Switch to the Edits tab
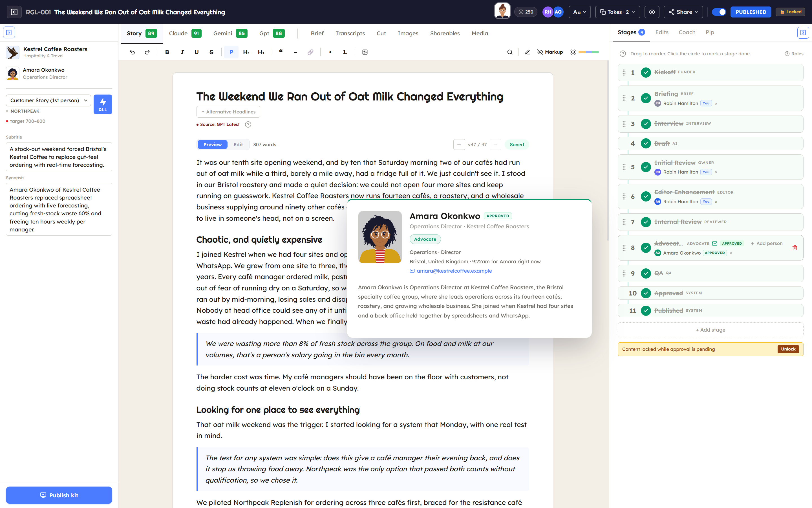Screen dimensions: 812x508 (x=662, y=32)
